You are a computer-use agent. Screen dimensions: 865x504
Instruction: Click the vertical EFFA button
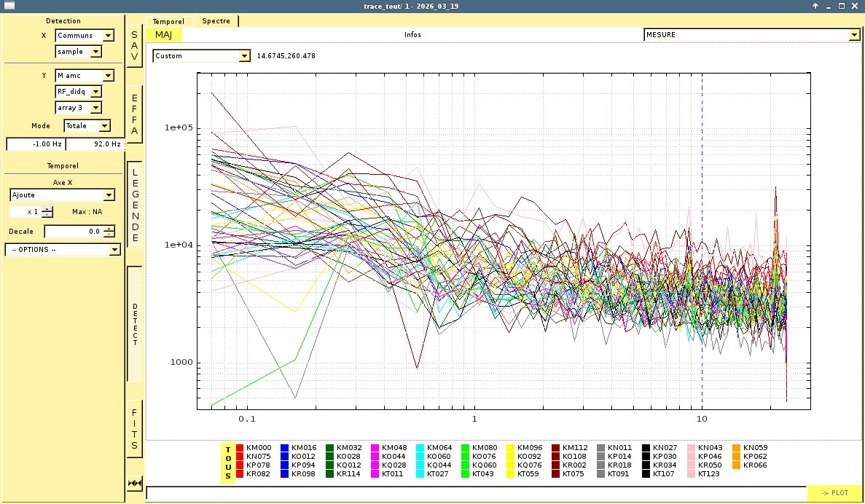point(135,114)
